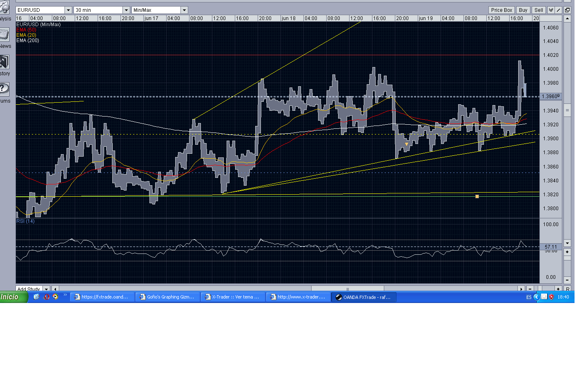This screenshot has height=368, width=588.
Task: Toggle the Price Box button
Action: tap(501, 10)
